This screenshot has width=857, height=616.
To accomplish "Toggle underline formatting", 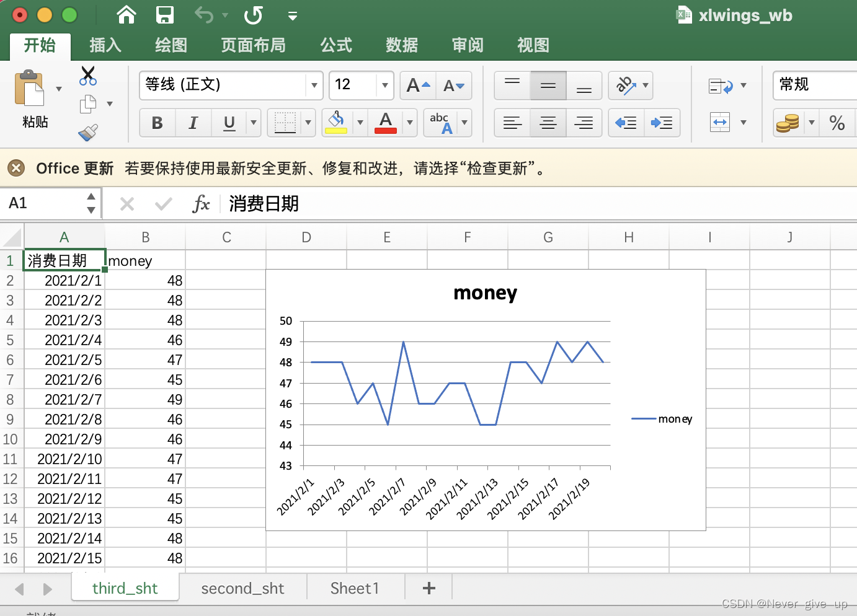I will (x=229, y=123).
